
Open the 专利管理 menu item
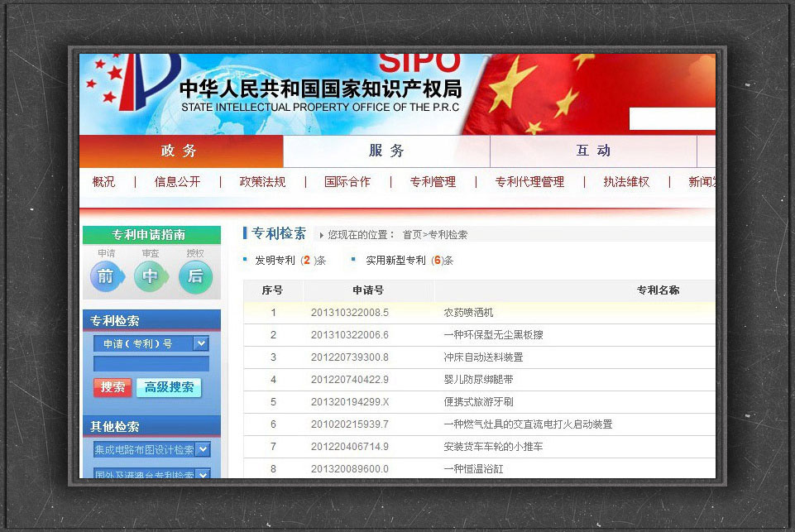[433, 182]
